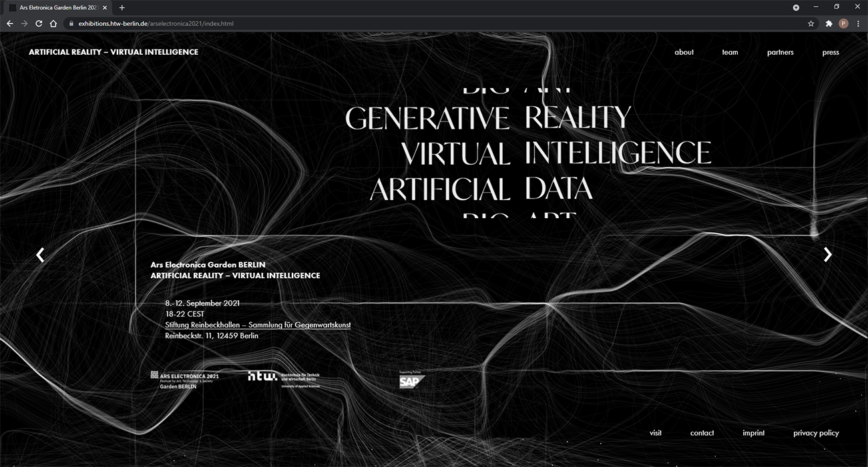Screen dimensions: 868x467
Task: View site info via the padlock icon
Action: tap(71, 23)
